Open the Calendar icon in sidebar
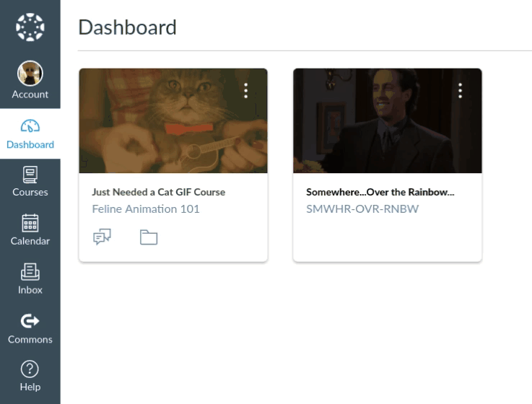The height and width of the screenshot is (404, 532). coord(30,223)
